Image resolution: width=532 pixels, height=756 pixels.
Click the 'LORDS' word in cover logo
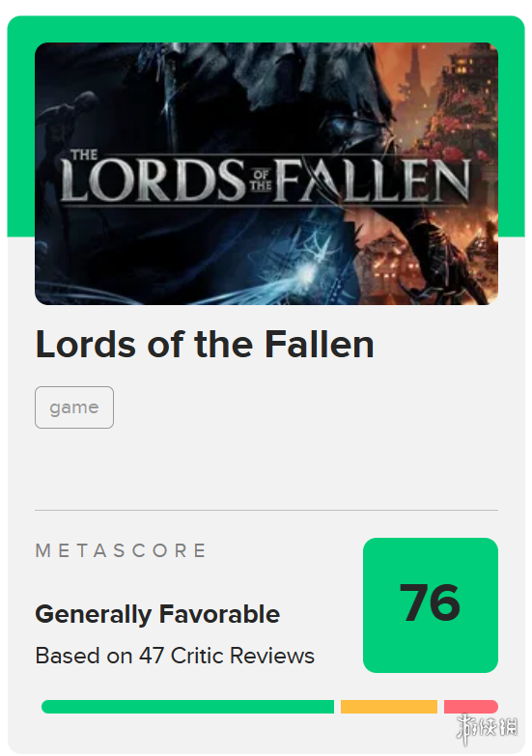[153, 180]
